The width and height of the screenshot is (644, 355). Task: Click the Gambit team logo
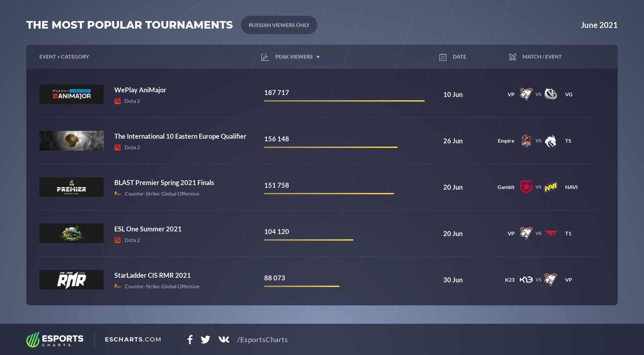[526, 187]
